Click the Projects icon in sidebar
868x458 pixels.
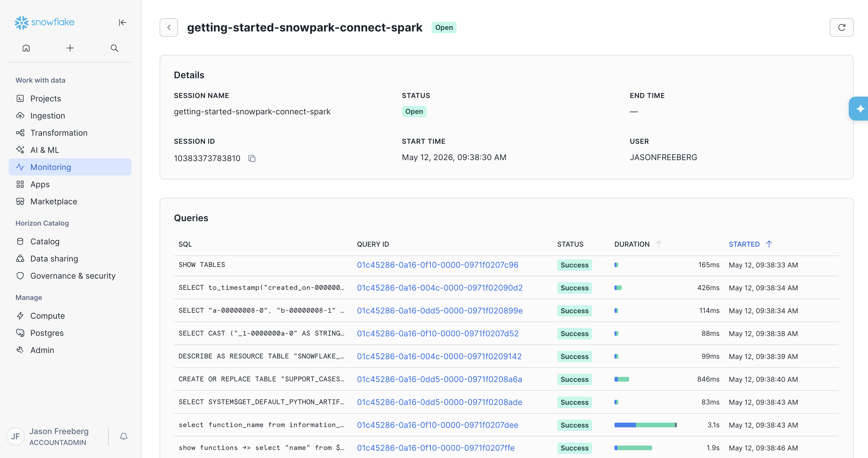pyautogui.click(x=20, y=98)
